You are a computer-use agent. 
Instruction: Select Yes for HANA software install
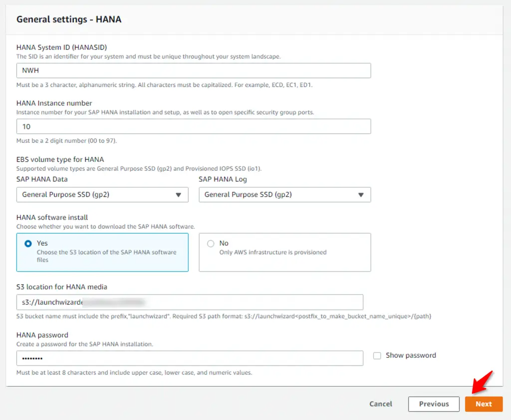[x=28, y=244]
